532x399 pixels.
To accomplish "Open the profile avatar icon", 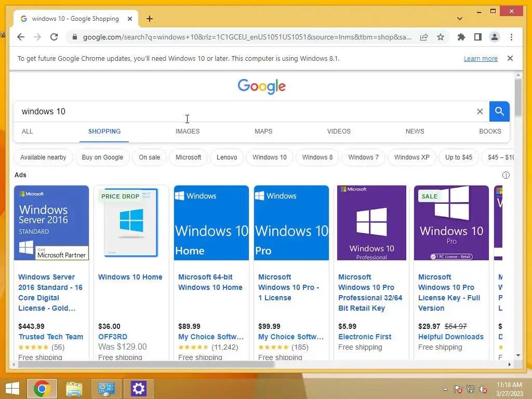I will 495,37.
